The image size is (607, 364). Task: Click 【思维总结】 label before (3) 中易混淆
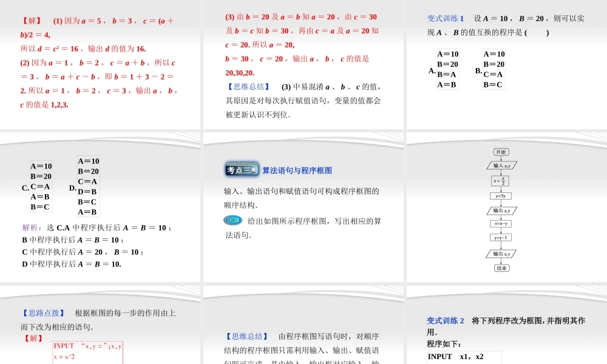[x=248, y=87]
